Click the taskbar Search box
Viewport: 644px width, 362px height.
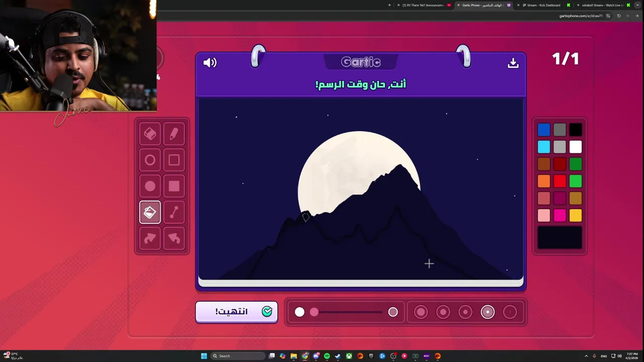click(x=237, y=356)
